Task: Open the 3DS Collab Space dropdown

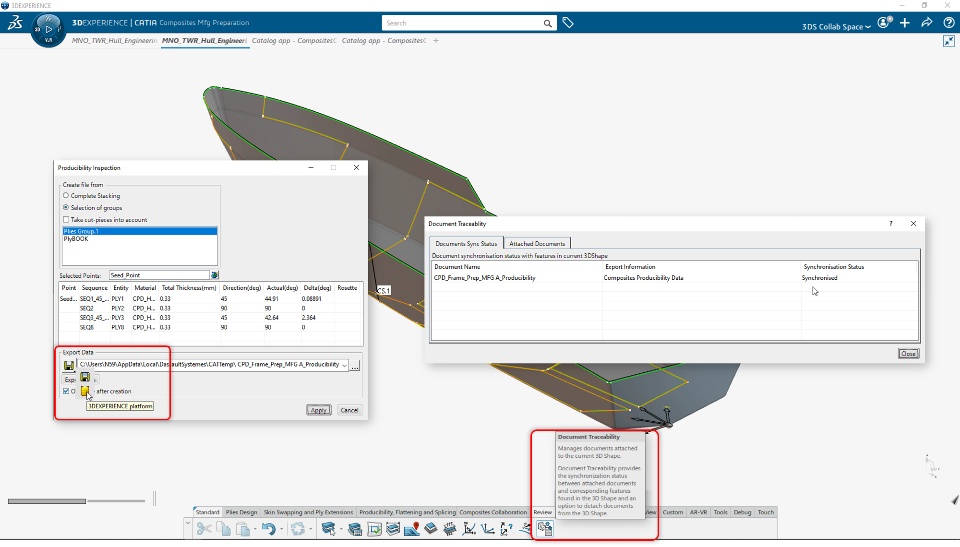Action: click(836, 26)
